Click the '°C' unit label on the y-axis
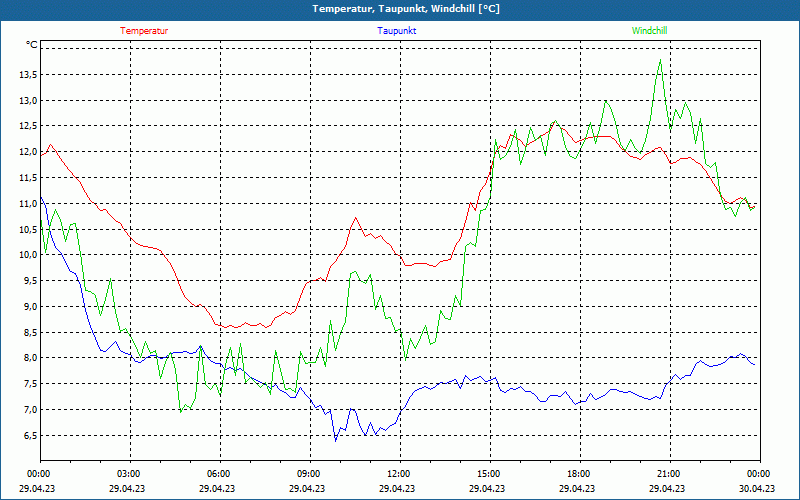The image size is (800, 500). tap(32, 45)
